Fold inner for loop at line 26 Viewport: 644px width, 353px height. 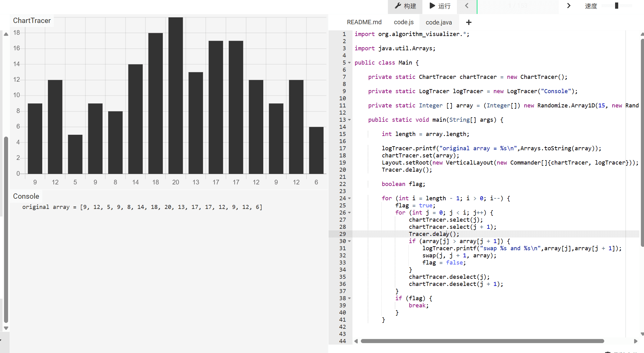tap(349, 213)
